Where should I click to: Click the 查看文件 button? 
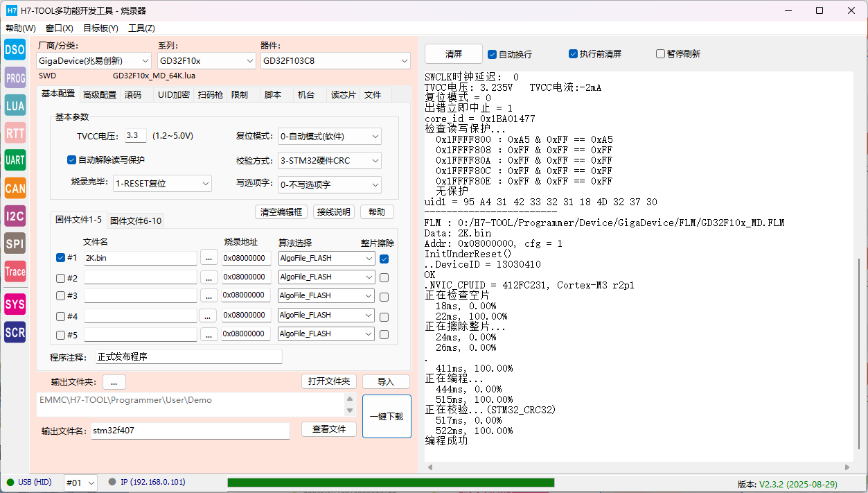[329, 429]
